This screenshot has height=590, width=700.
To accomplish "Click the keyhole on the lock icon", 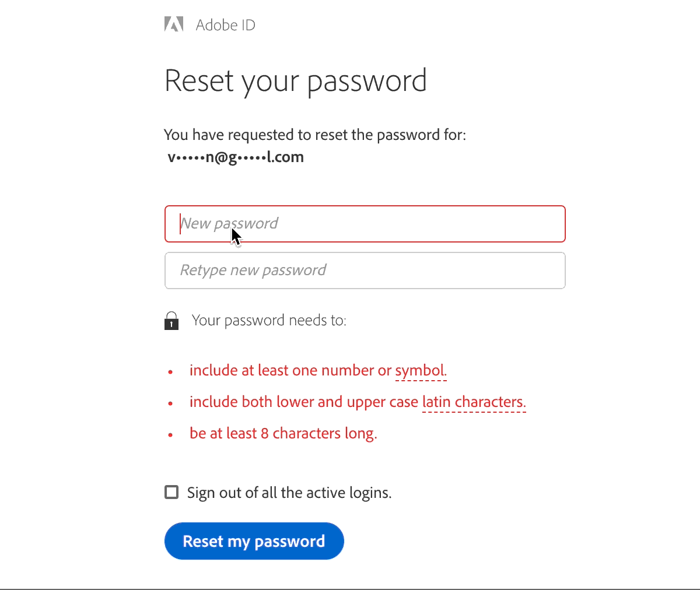I will 171,323.
